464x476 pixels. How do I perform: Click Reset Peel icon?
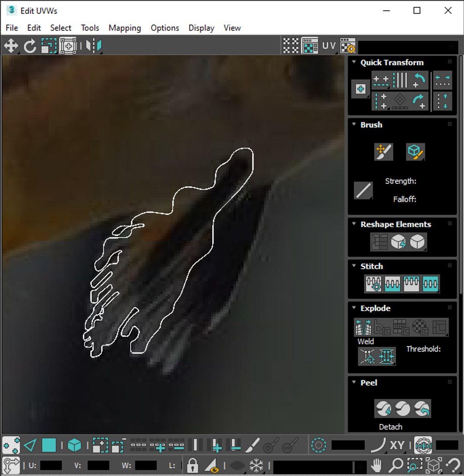click(x=422, y=409)
